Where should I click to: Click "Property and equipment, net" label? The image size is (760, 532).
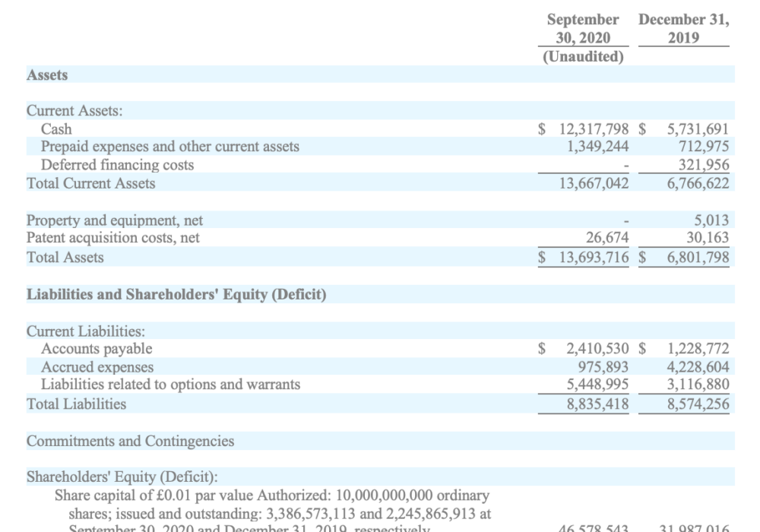pyautogui.click(x=115, y=220)
